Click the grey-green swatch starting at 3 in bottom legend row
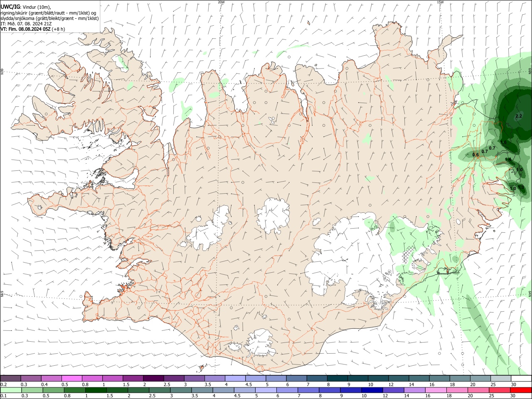This screenshot has width=532, height=399. coord(181,390)
